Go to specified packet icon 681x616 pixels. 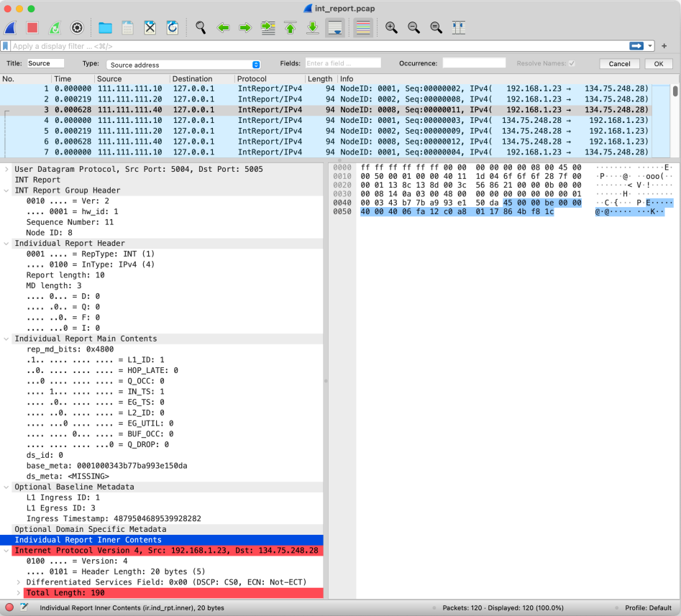pos(268,28)
